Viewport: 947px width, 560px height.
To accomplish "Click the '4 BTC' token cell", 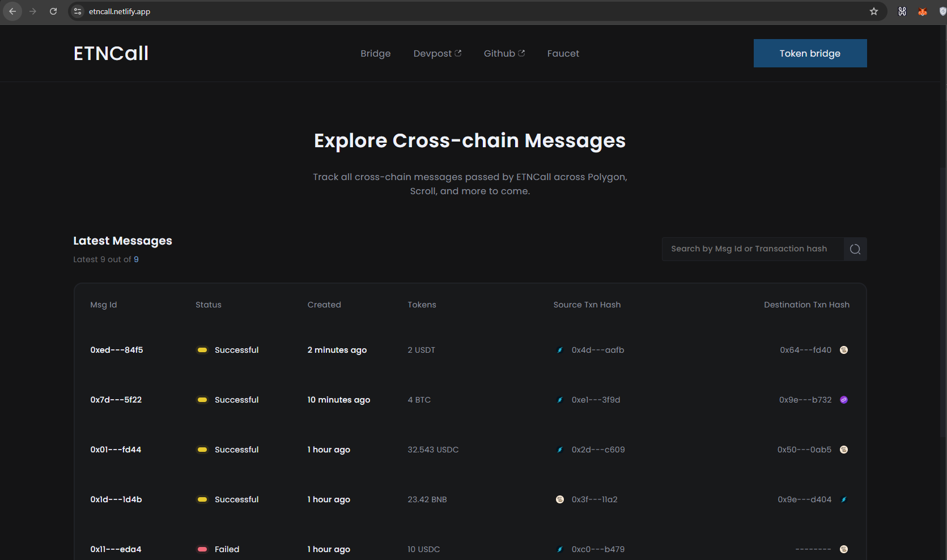I will [x=419, y=400].
